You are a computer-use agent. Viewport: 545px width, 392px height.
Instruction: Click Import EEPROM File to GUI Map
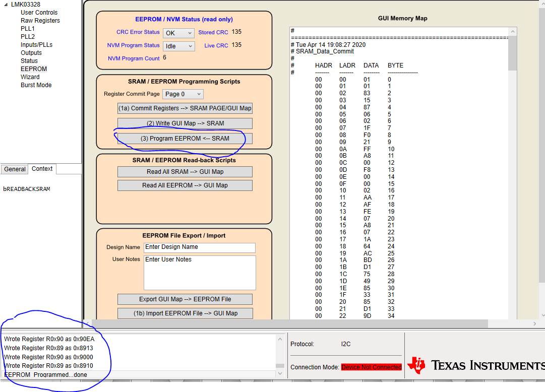point(185,313)
